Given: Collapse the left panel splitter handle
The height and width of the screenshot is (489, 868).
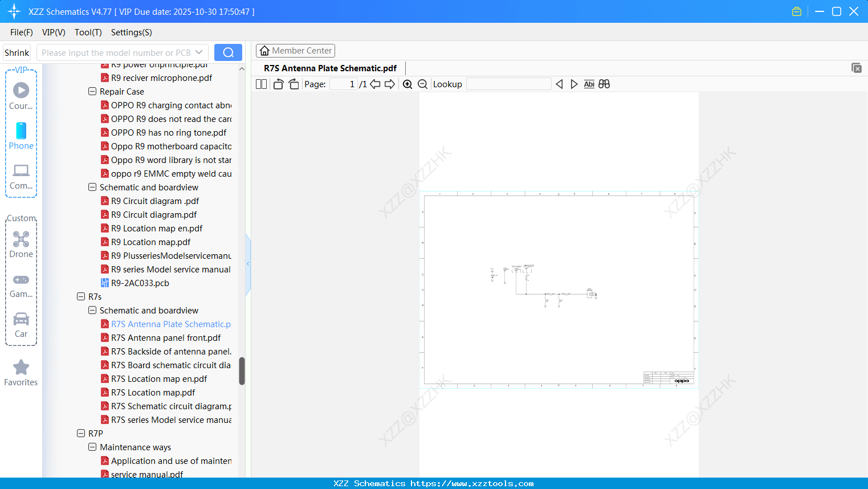Looking at the screenshot, I should point(248,264).
